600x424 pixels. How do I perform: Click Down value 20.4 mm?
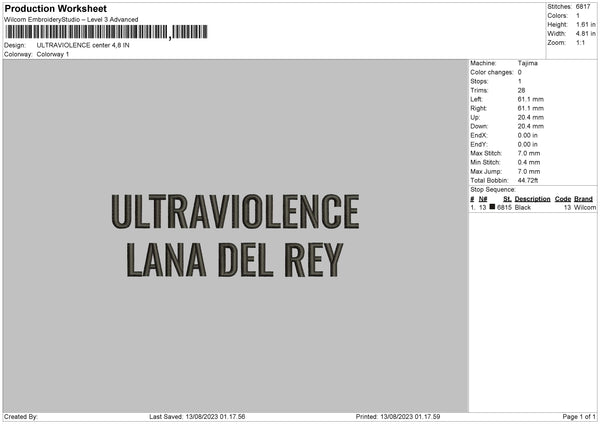[531, 126]
